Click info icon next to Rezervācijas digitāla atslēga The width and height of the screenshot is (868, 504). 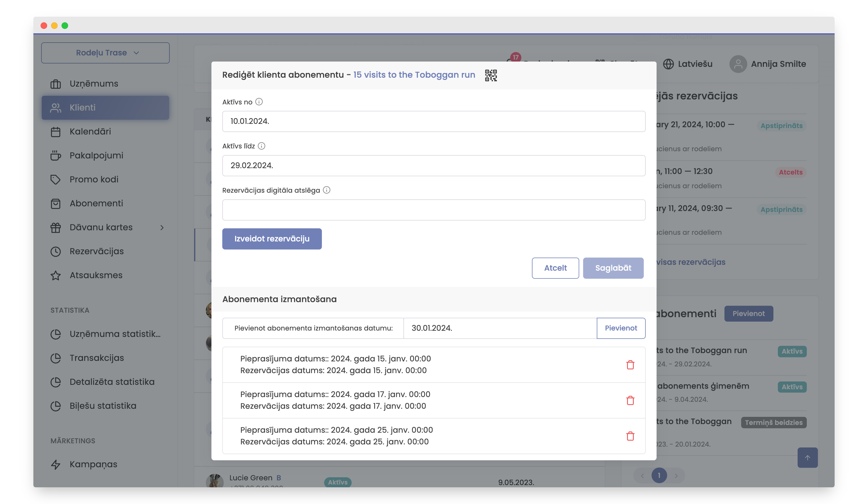click(327, 190)
